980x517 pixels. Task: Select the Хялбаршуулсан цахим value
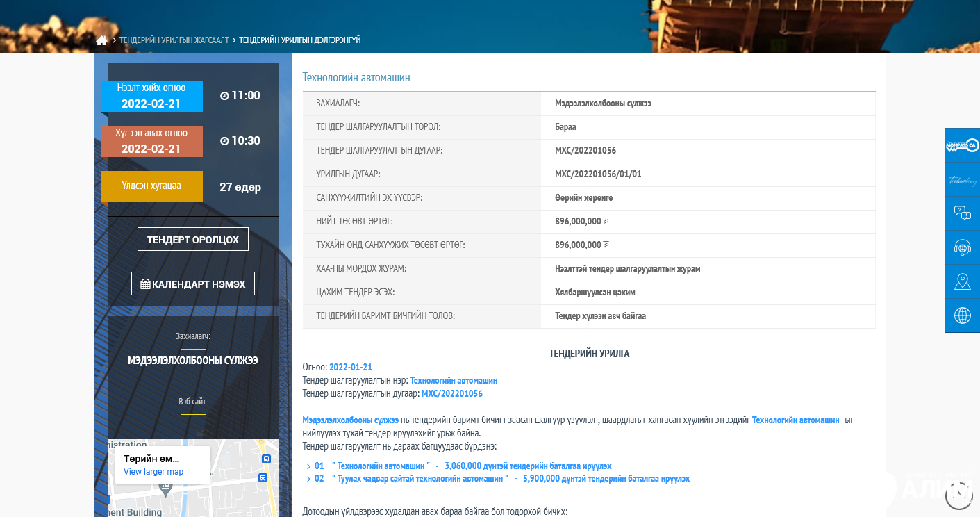[595, 293]
